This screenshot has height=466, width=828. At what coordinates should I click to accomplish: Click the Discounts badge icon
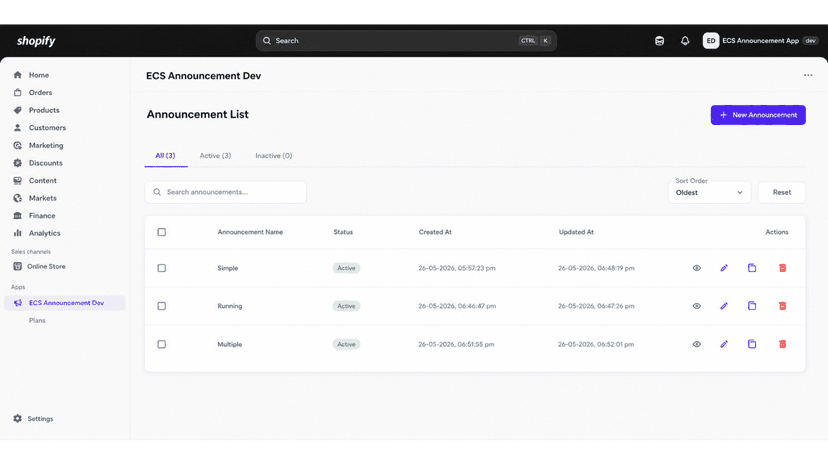(x=17, y=163)
